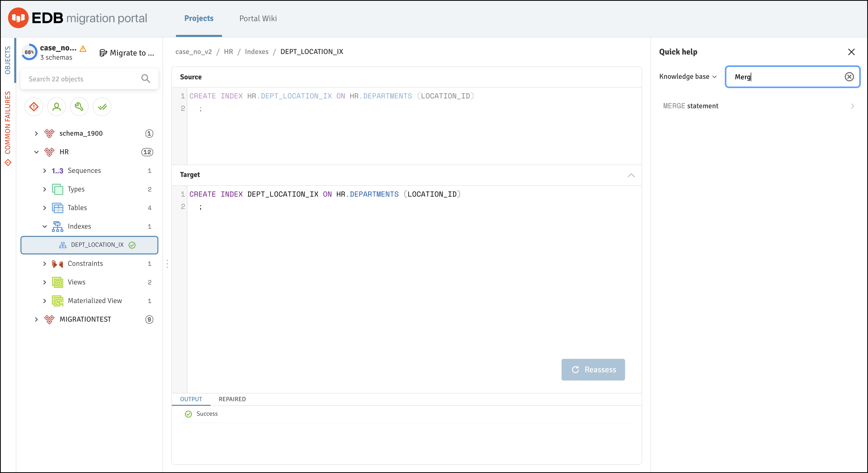Screen dimensions: 868x473
Task: Collapse the Target panel chevron
Action: (x=631, y=175)
